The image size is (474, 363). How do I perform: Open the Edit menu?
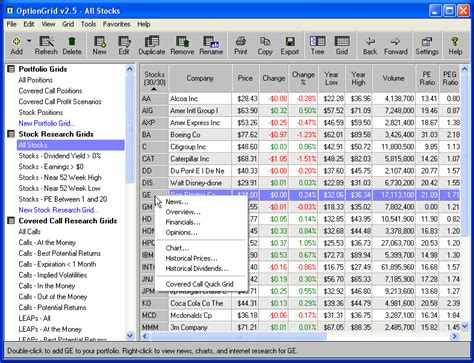point(29,24)
